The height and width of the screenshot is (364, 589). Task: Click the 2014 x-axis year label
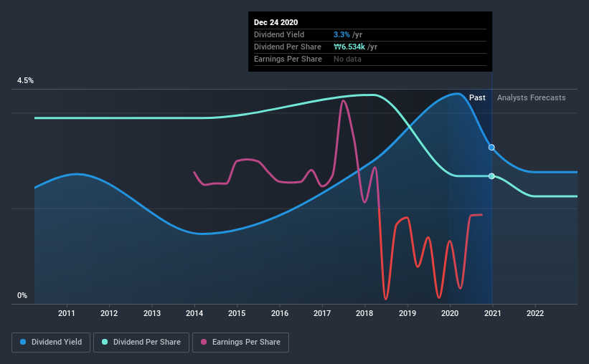coord(194,313)
